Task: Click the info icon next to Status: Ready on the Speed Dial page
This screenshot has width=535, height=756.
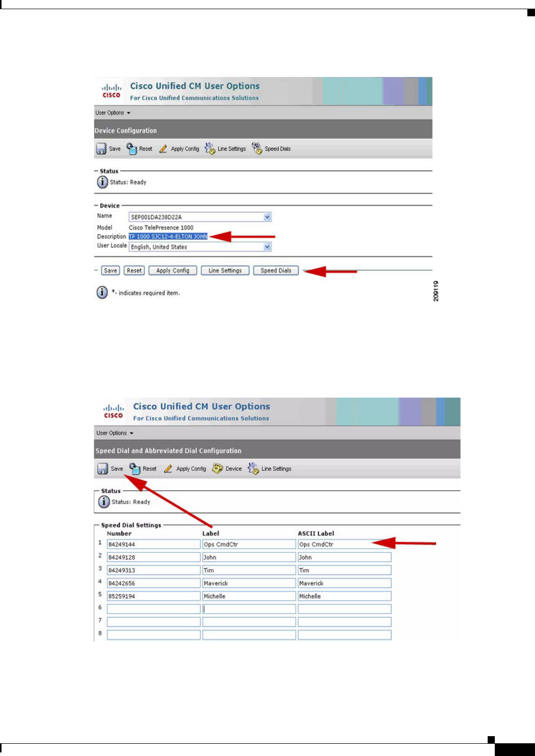Action: (x=104, y=502)
